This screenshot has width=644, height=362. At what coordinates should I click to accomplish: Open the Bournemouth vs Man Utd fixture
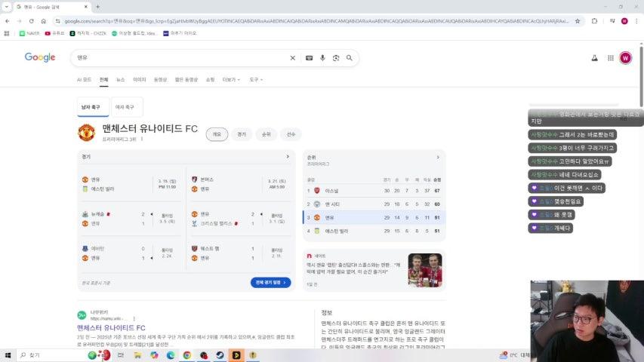240,184
